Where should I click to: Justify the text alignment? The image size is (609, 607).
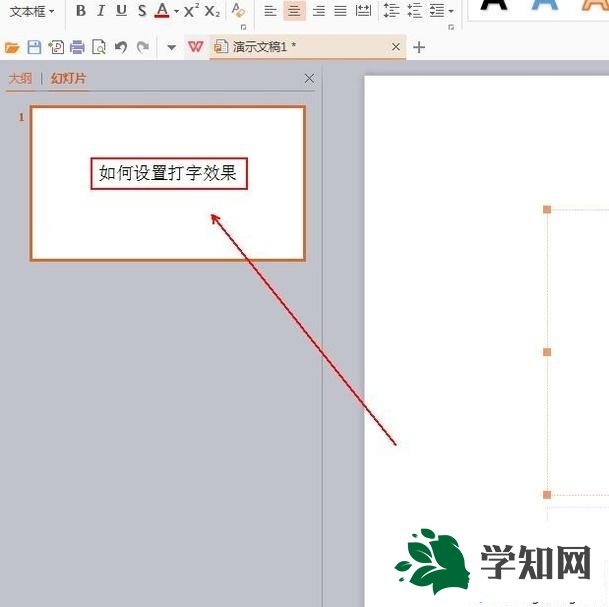340,10
